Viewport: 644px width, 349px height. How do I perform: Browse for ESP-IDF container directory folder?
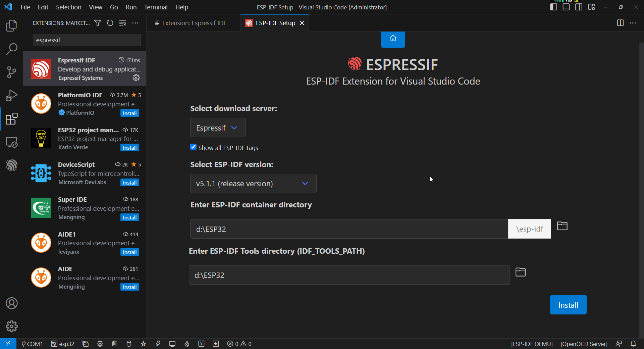click(x=562, y=226)
